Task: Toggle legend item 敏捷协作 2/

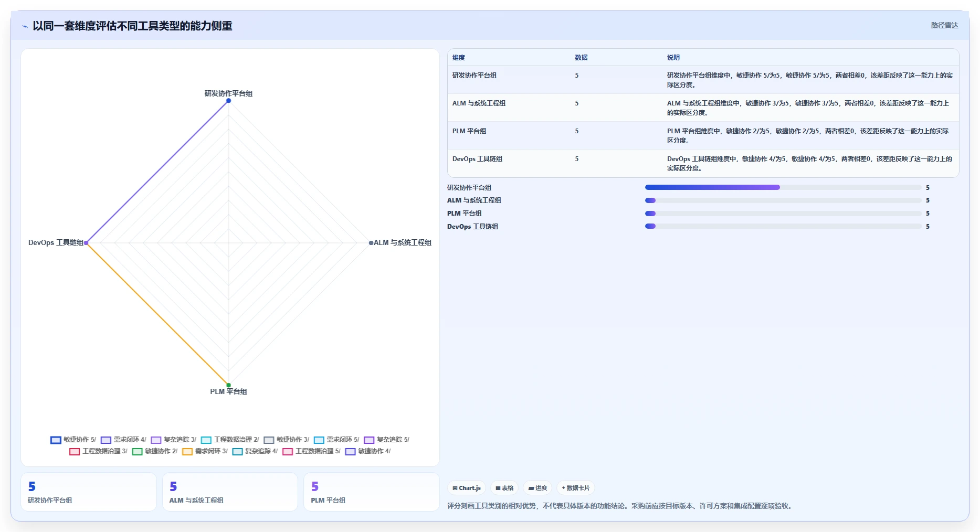Action: (155, 451)
